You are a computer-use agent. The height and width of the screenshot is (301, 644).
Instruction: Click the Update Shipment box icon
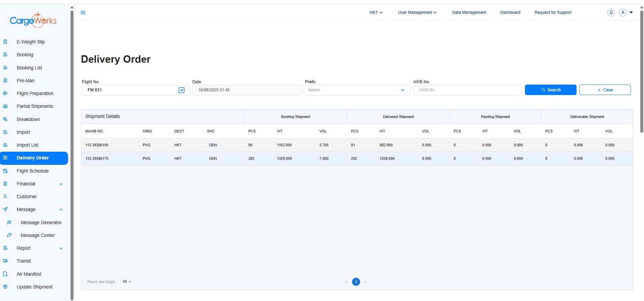[5, 287]
